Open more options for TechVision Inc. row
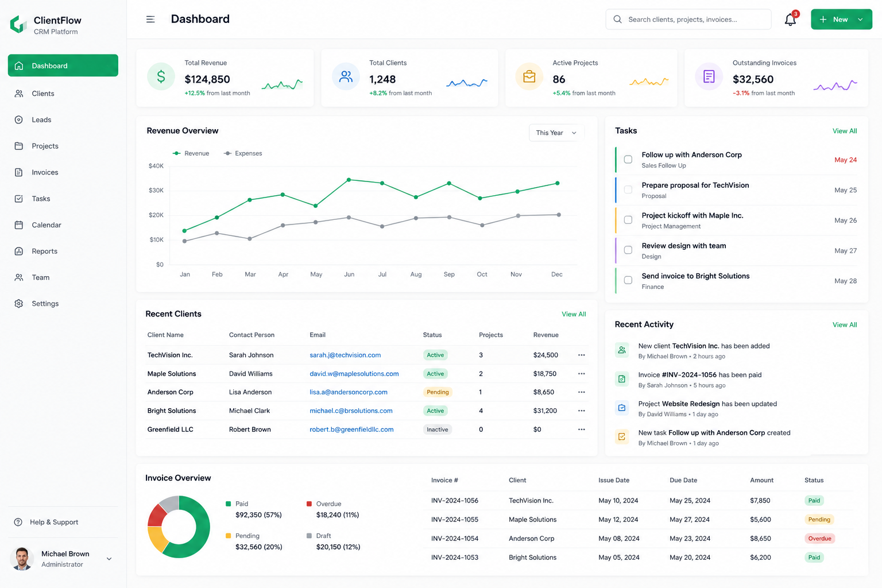This screenshot has width=882, height=588. click(581, 355)
